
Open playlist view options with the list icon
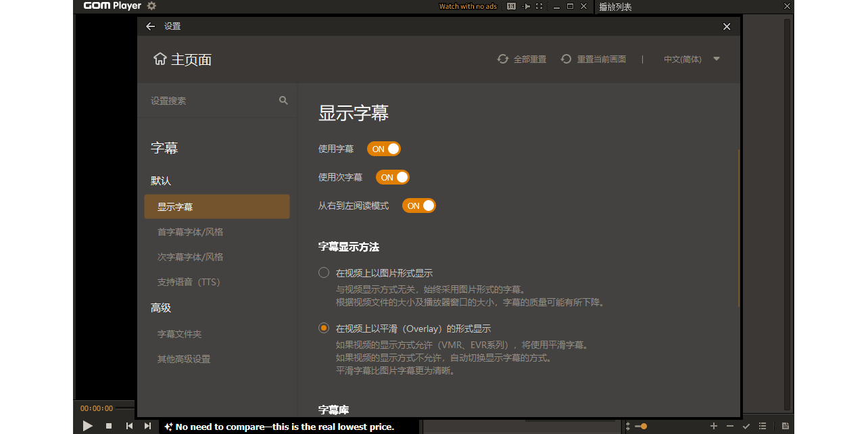(762, 427)
